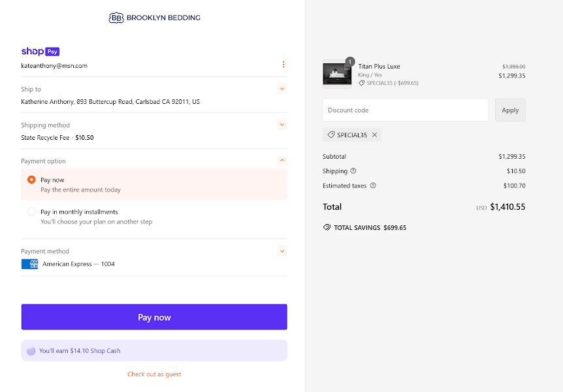Click the Pay the entire amount today description
The height and width of the screenshot is (392, 563).
pyautogui.click(x=81, y=189)
